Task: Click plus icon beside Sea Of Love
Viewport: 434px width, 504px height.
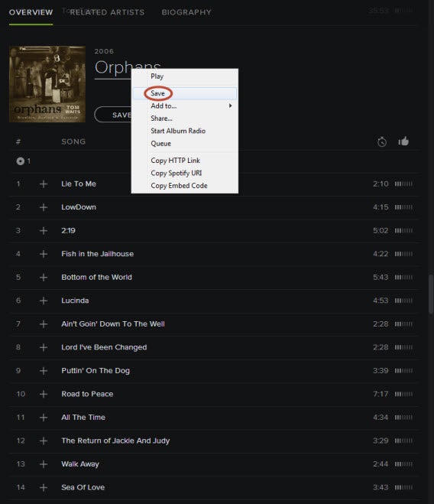Action: [44, 488]
